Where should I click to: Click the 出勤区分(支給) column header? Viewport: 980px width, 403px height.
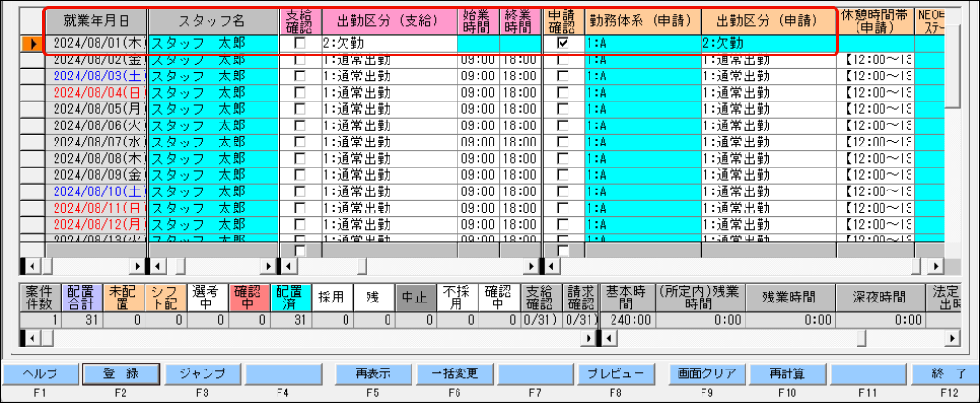pyautogui.click(x=390, y=21)
